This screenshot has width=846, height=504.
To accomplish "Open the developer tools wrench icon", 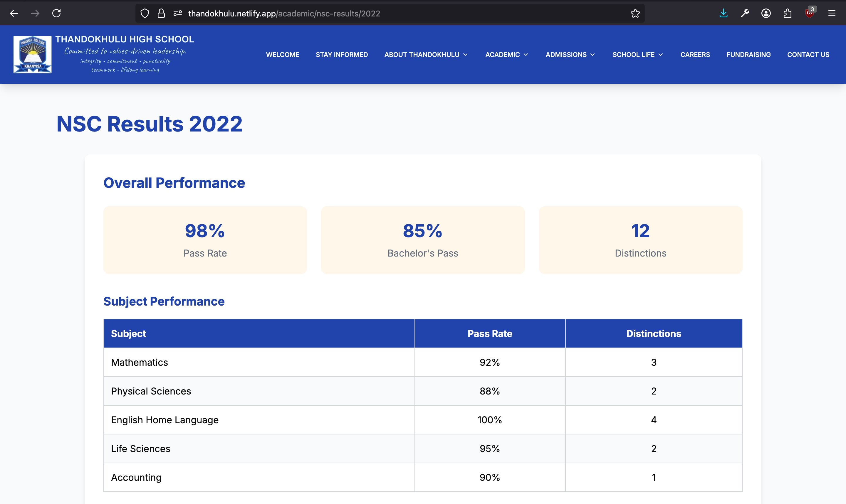I will 745,13.
